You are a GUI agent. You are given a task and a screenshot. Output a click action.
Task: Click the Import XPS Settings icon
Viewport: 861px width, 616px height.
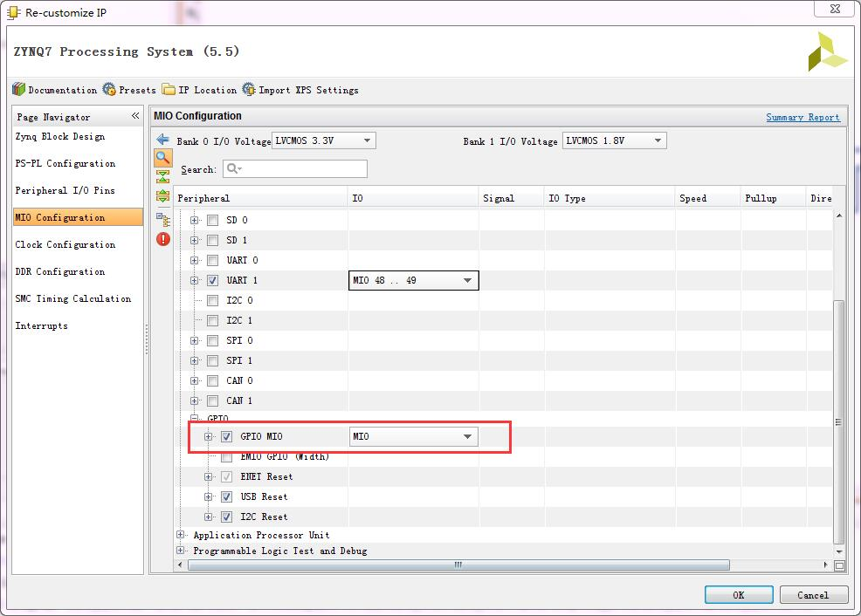click(249, 89)
